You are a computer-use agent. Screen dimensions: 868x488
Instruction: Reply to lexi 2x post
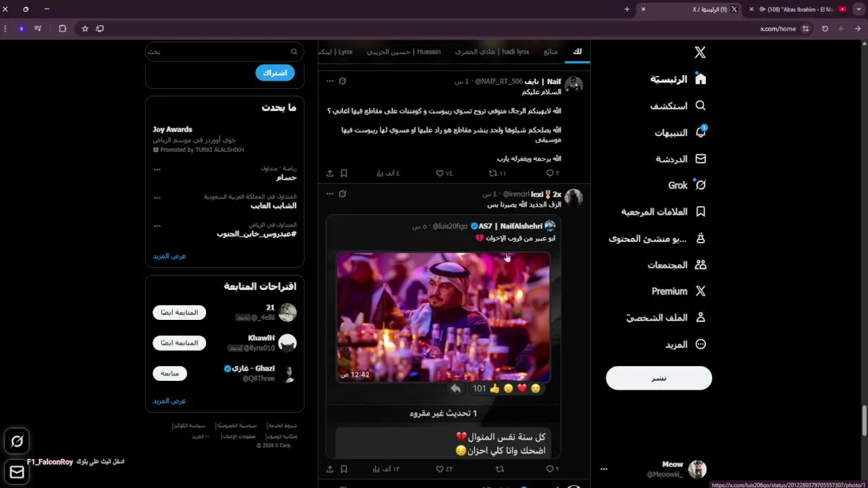click(553, 469)
